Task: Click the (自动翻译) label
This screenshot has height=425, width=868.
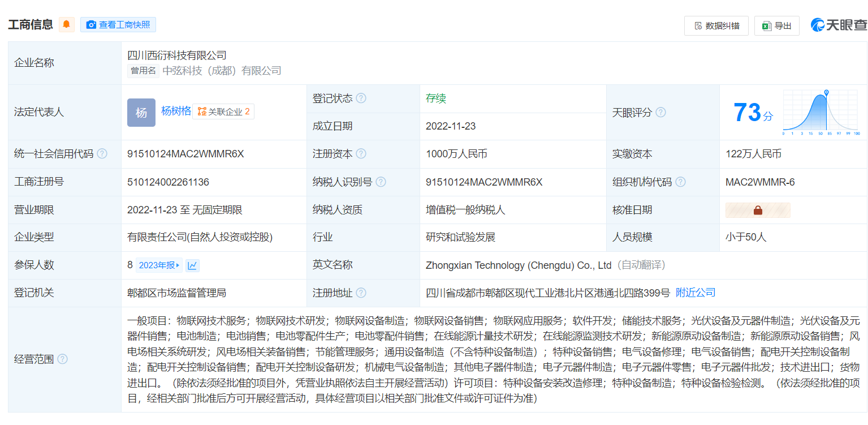Action: click(641, 265)
